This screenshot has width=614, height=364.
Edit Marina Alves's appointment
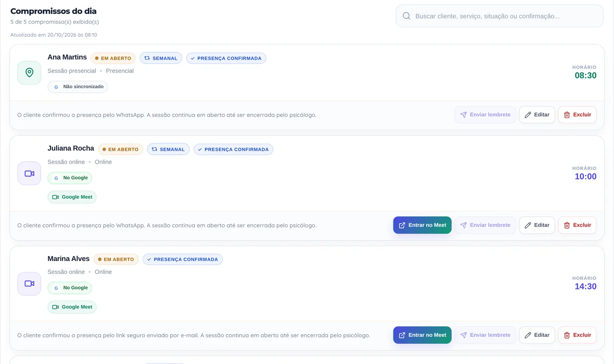point(537,335)
